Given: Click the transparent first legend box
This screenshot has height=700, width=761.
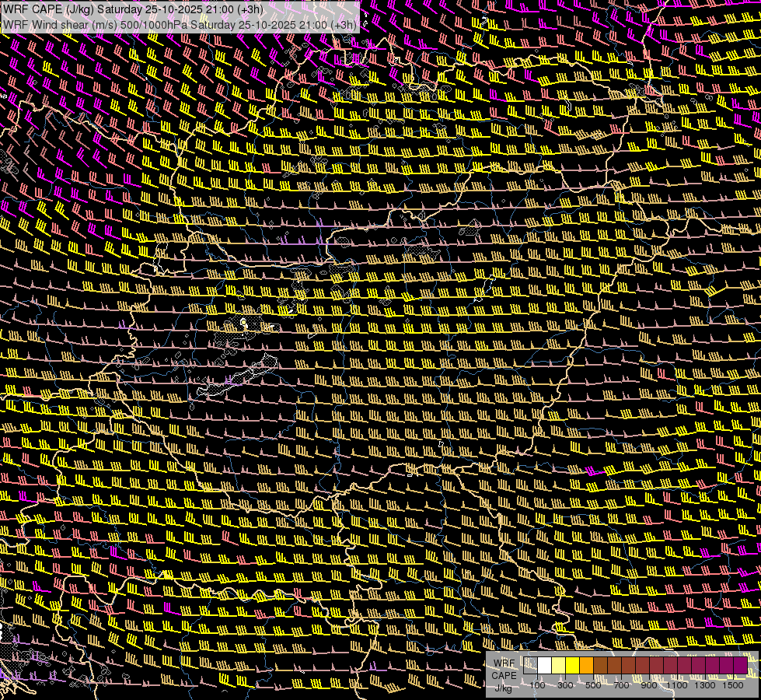Looking at the screenshot, I should 530,666.
